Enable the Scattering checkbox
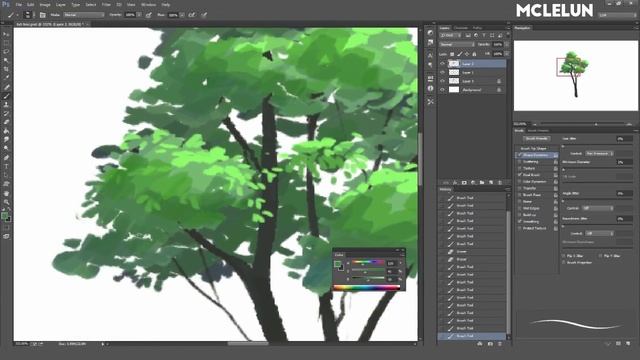Screen dimensions: 640x360 520,162
